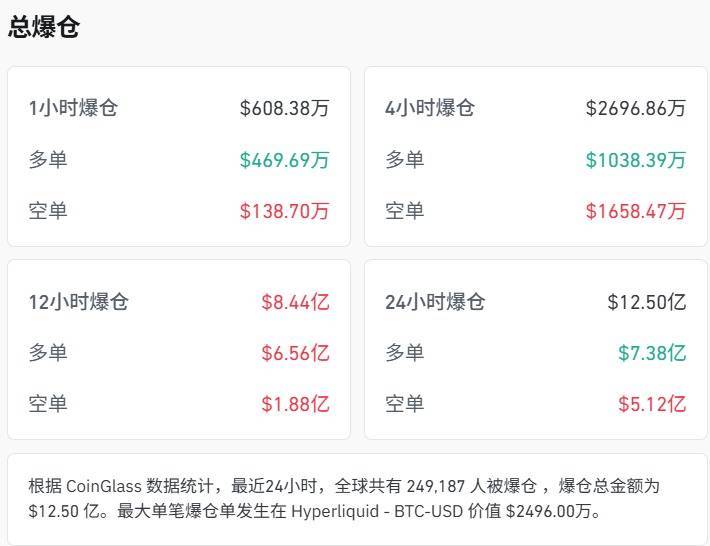Click the $608.38万 total value
The height and width of the screenshot is (546, 710).
284,108
